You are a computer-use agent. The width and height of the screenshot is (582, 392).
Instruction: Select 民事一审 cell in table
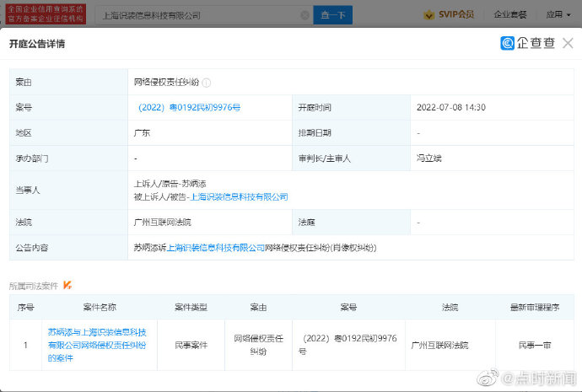[x=535, y=346]
